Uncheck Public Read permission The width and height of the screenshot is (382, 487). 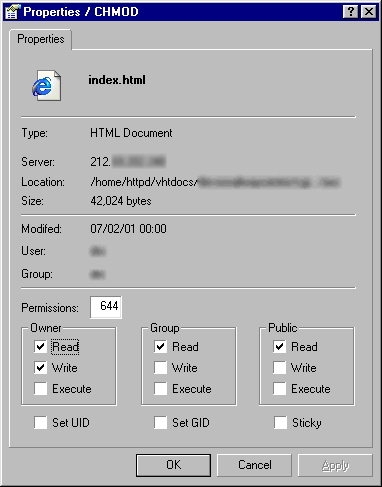click(279, 347)
